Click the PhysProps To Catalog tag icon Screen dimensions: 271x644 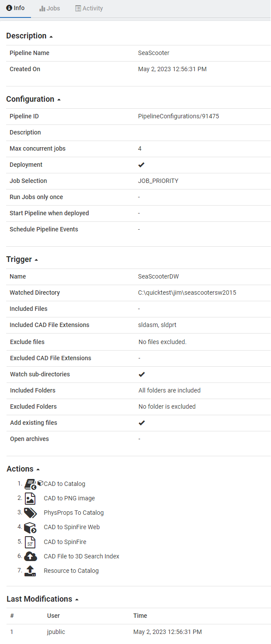tap(30, 513)
